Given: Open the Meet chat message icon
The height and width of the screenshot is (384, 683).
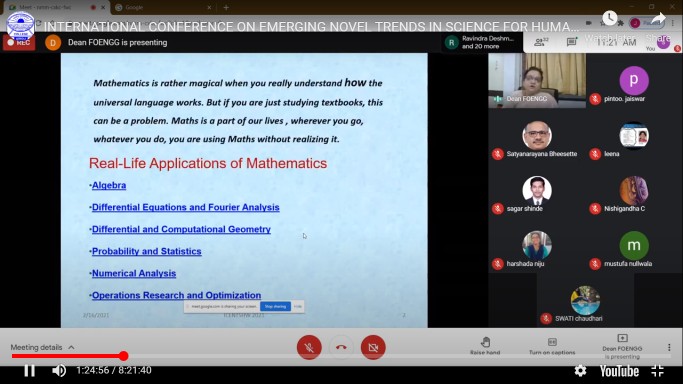Looking at the screenshot, I should tap(571, 42).
